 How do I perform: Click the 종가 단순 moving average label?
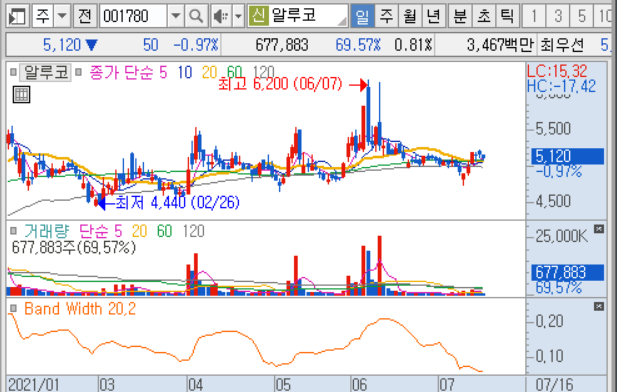[121, 72]
